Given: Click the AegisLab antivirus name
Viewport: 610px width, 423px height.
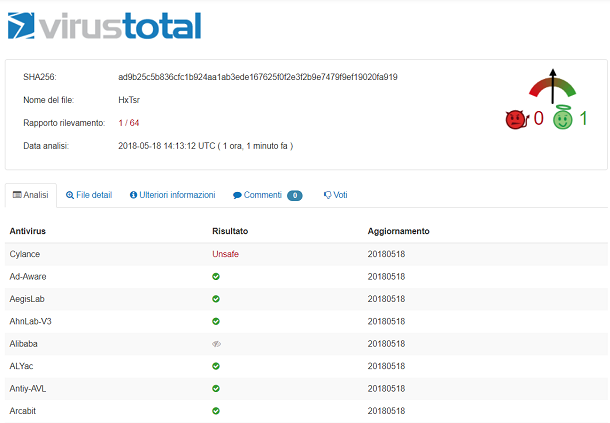Looking at the screenshot, I should pyautogui.click(x=27, y=299).
